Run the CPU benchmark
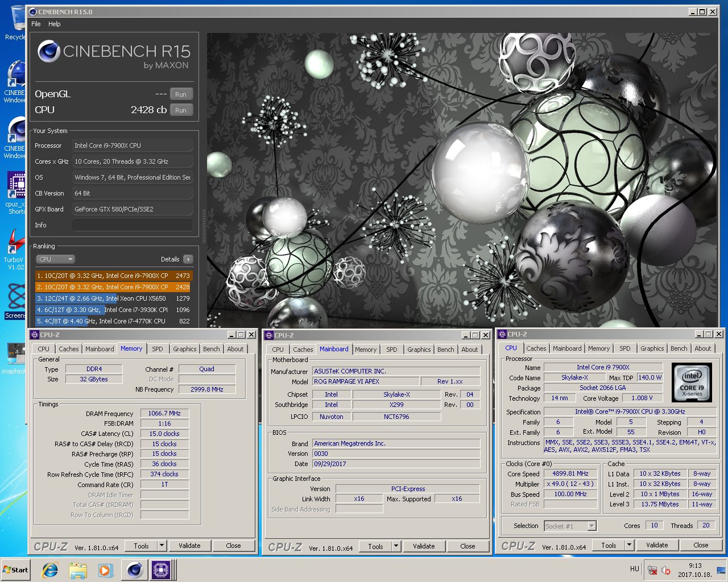Image resolution: width=728 pixels, height=582 pixels. pos(181,110)
